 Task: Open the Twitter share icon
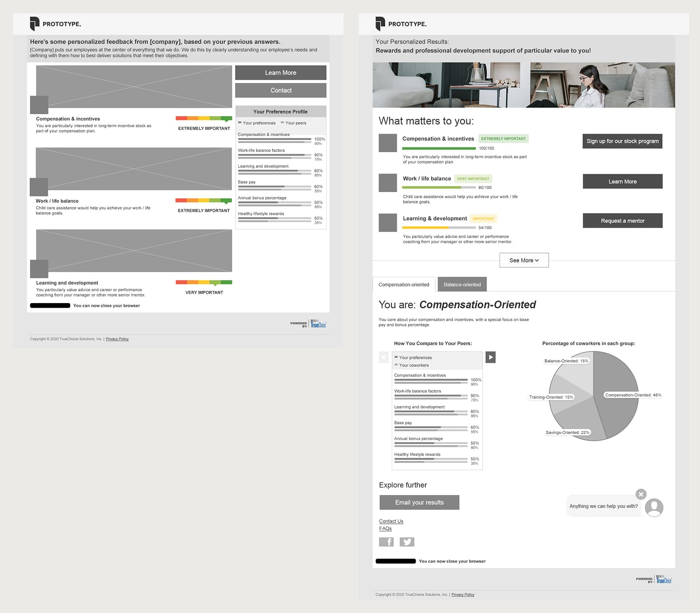coord(407,542)
